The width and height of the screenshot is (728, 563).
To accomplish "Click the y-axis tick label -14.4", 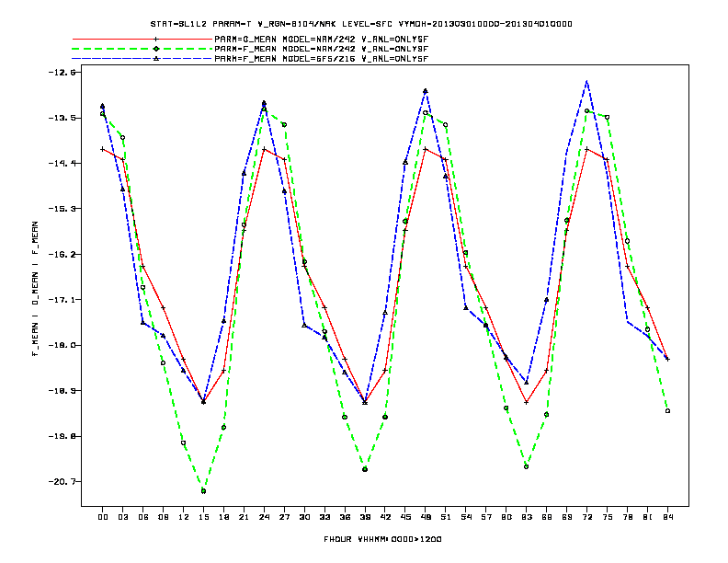I will [63, 164].
